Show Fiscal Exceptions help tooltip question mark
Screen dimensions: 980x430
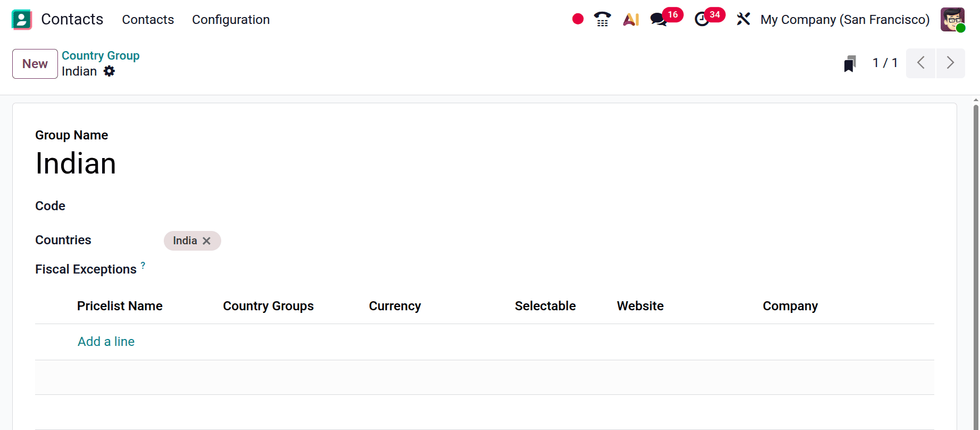click(143, 264)
